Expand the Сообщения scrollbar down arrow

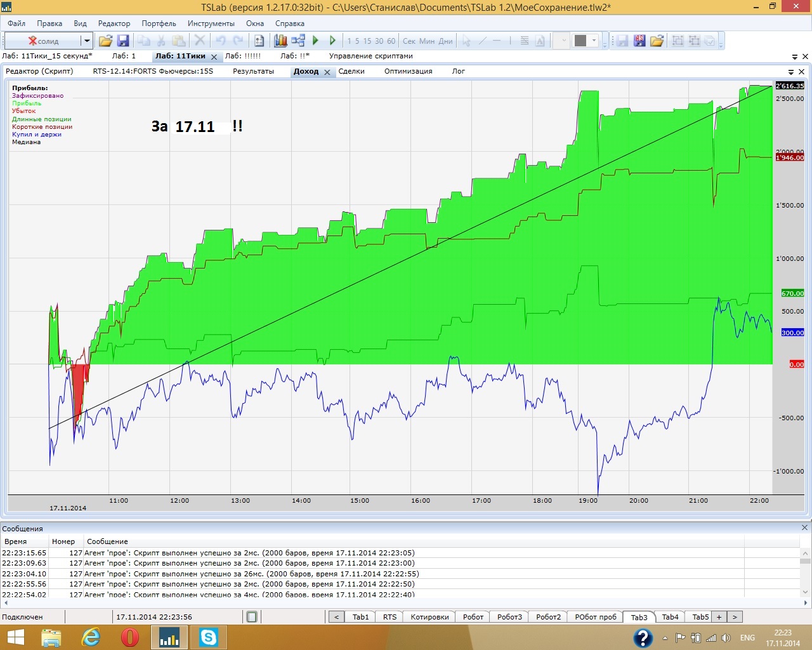[805, 592]
